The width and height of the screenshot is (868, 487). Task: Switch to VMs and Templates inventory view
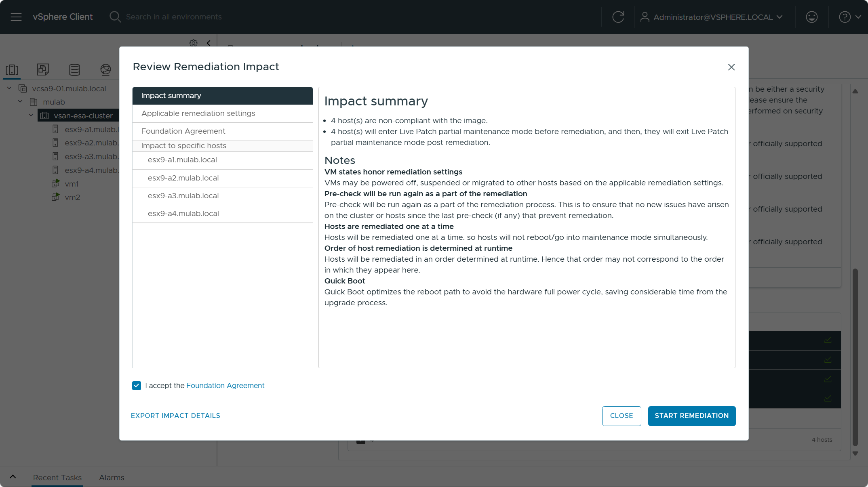pyautogui.click(x=43, y=70)
